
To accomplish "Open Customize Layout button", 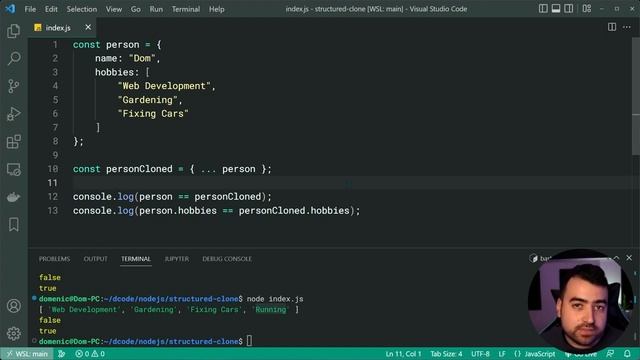I will point(587,9).
